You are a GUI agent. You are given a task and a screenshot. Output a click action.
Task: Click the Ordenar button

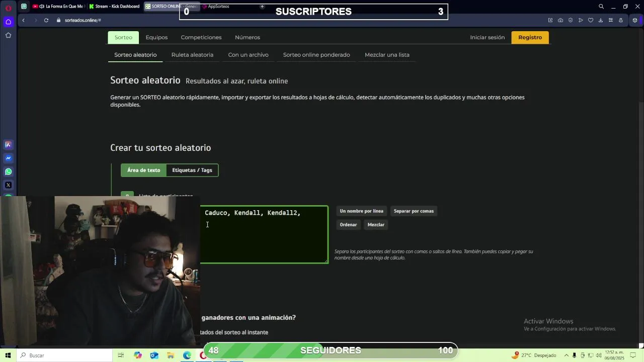(348, 225)
